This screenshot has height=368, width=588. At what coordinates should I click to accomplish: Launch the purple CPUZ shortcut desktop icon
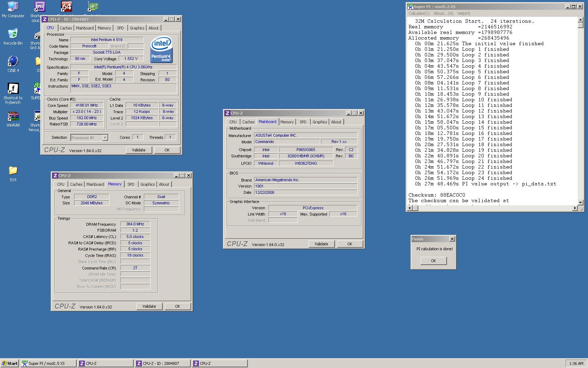click(x=40, y=6)
